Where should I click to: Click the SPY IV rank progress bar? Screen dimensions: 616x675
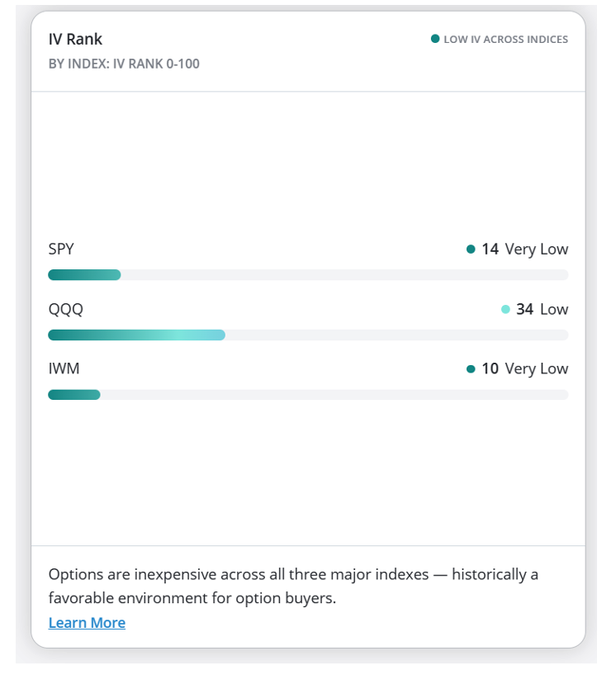pos(308,274)
